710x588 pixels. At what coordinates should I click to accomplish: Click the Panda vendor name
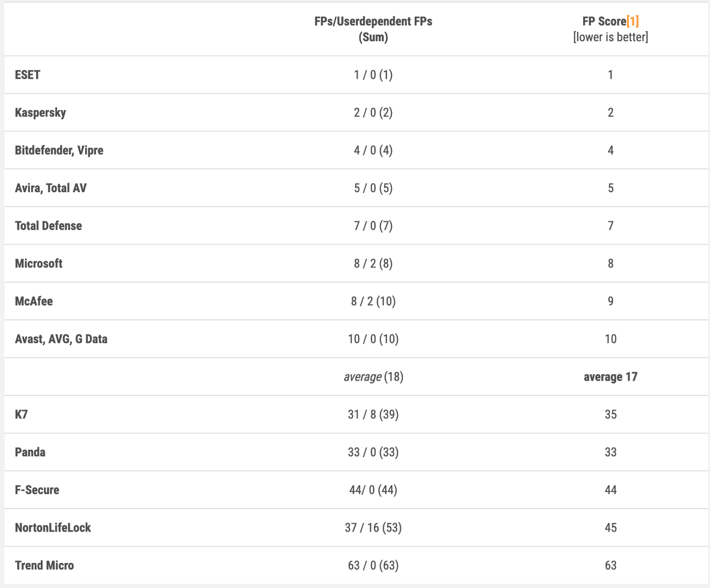click(x=30, y=452)
